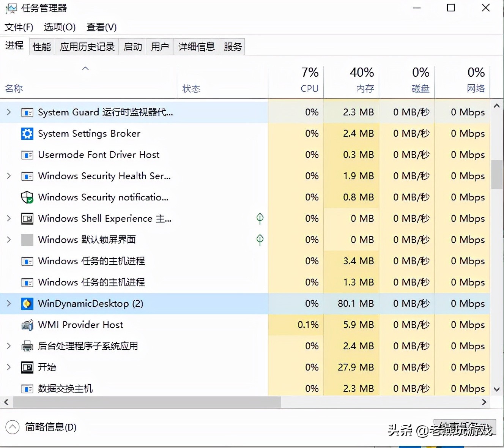Click the System Settings Broker gear icon
504x448 pixels.
click(x=27, y=134)
